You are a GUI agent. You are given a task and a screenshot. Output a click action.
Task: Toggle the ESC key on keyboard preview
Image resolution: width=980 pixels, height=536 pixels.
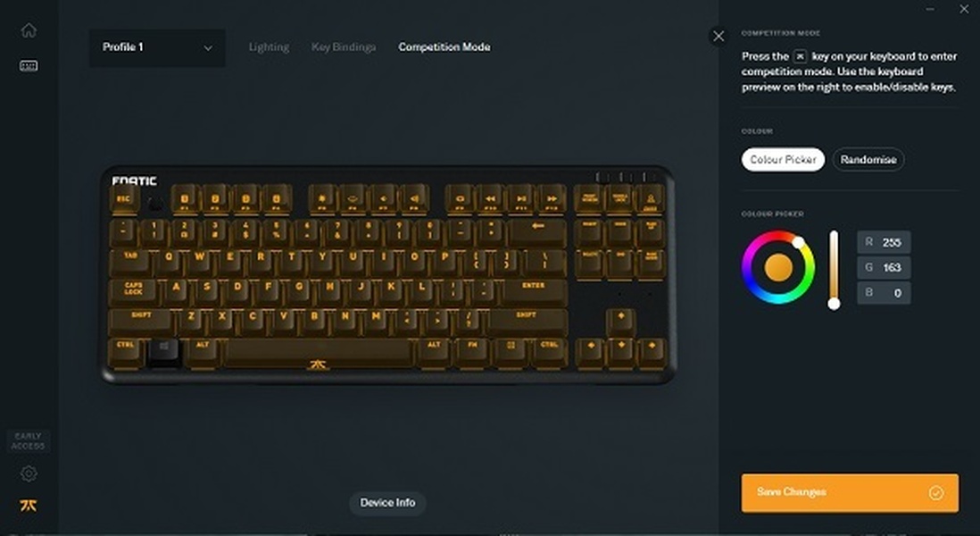pos(124,199)
